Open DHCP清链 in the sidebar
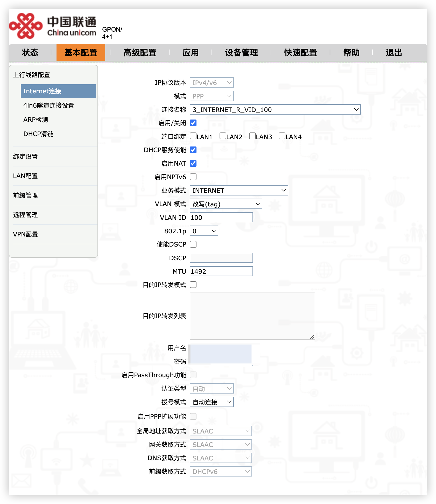 38,134
